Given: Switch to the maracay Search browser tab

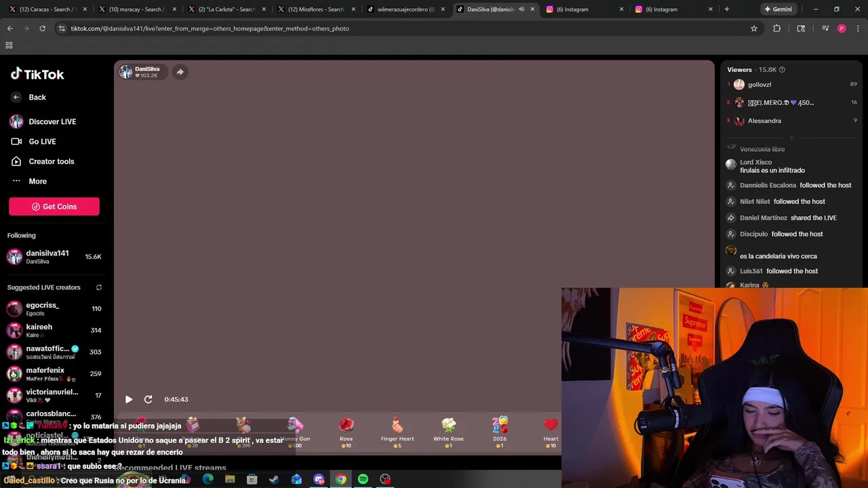Looking at the screenshot, I should point(136,9).
